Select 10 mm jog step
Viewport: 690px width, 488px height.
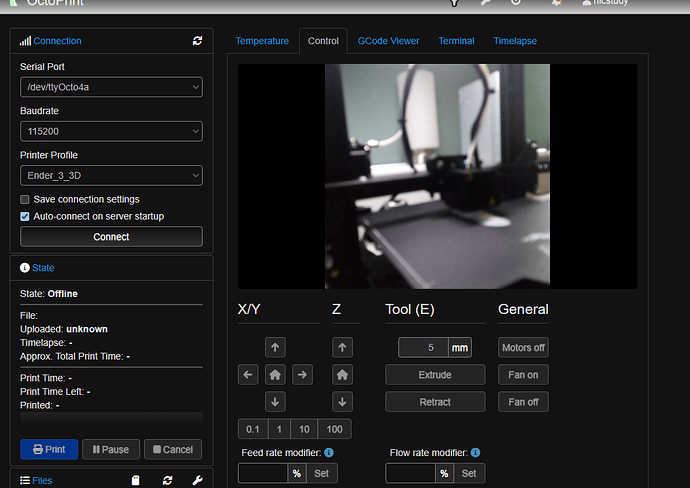tap(304, 429)
